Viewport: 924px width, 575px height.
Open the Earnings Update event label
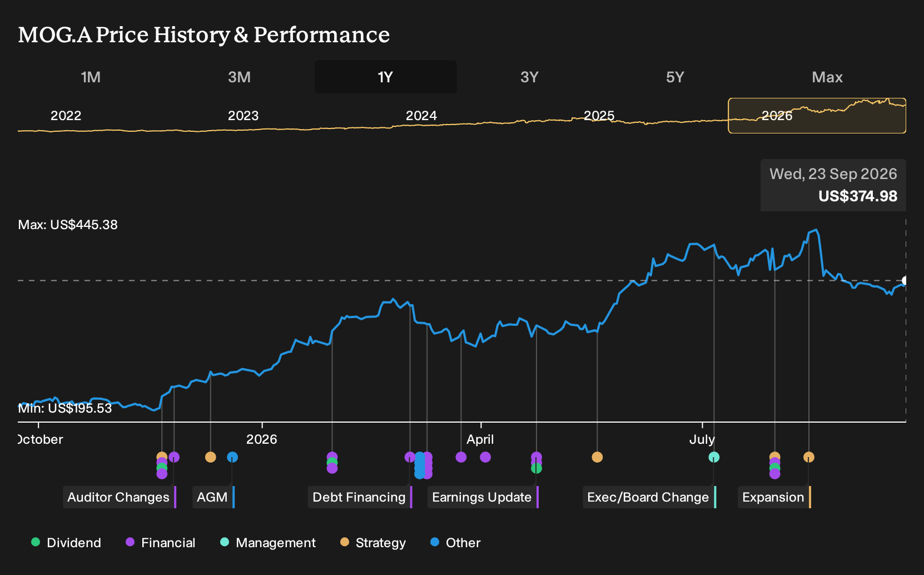483,497
